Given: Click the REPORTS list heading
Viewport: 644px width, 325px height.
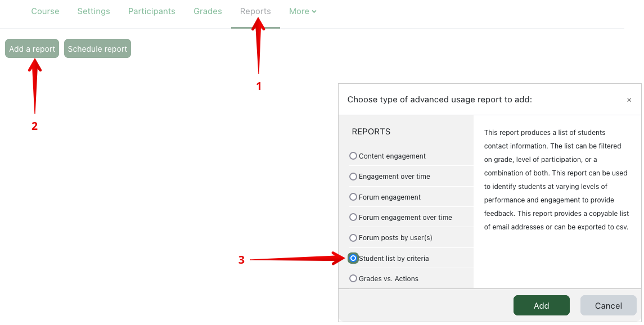Looking at the screenshot, I should tap(371, 132).
